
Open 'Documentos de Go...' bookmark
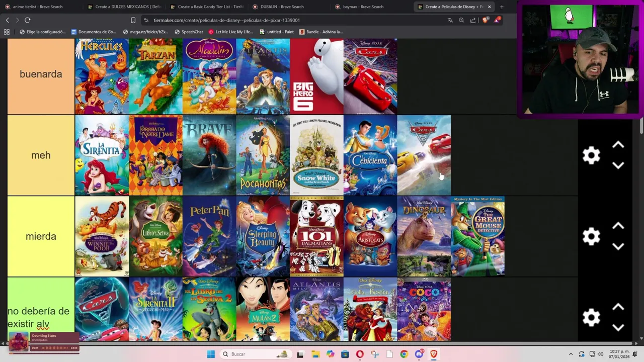(x=94, y=32)
